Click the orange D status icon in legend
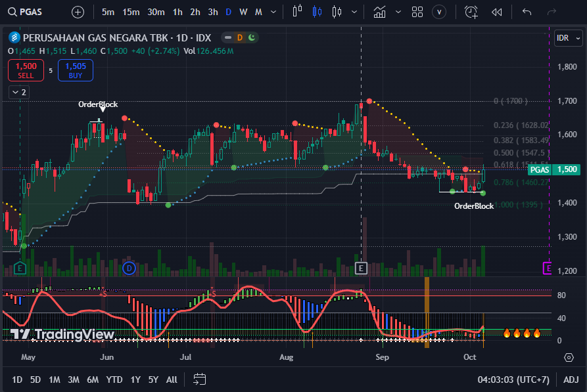Viewport: 587px width, 392px height. pos(240,37)
